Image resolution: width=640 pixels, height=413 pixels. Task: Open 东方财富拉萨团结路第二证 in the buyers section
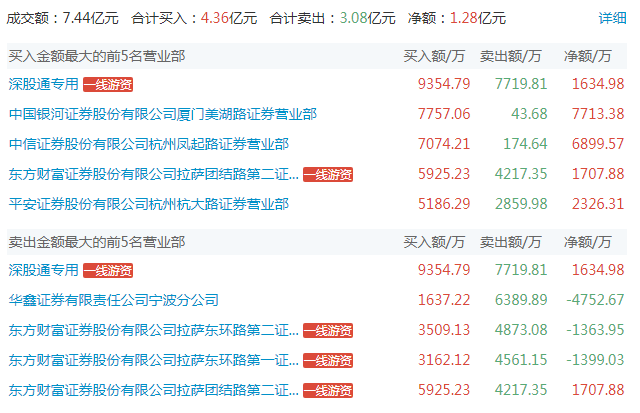(153, 174)
